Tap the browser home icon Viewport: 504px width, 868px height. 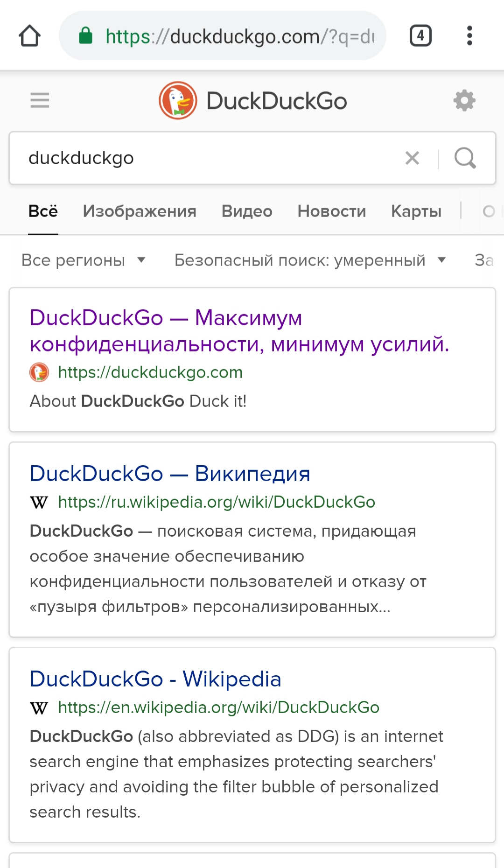point(30,36)
